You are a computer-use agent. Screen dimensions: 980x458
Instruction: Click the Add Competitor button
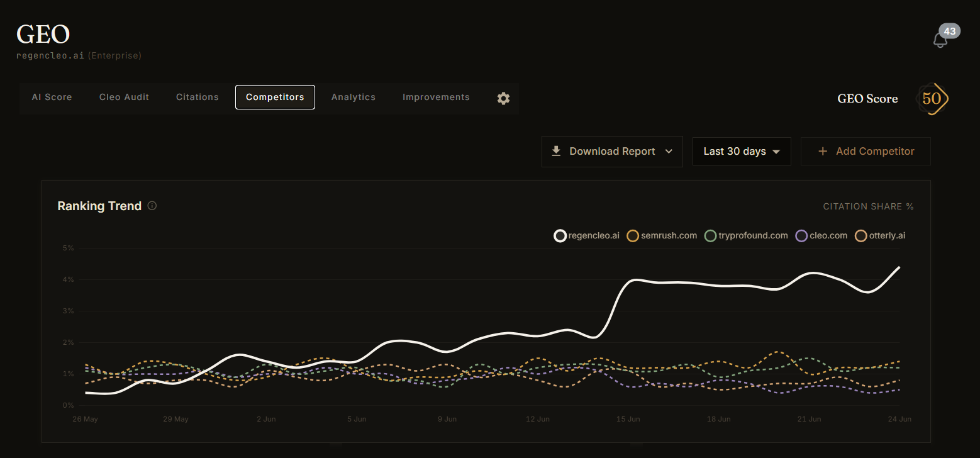click(x=866, y=152)
